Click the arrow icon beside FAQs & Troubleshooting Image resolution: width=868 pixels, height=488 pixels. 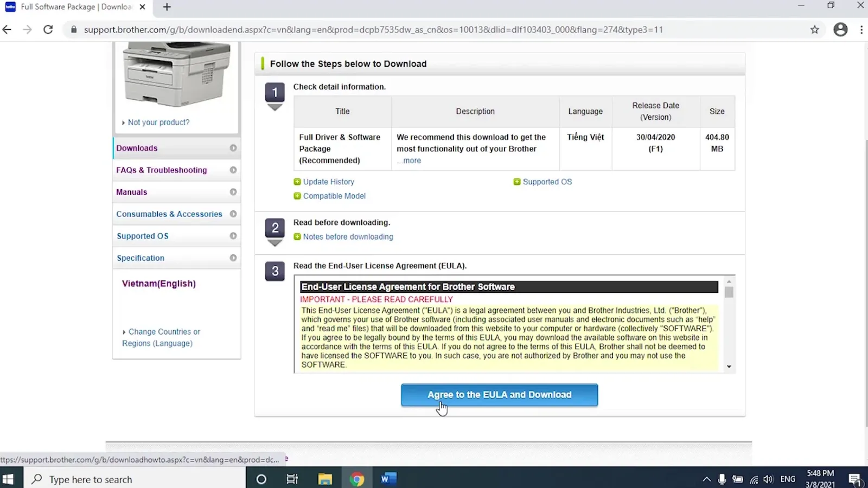pos(233,170)
